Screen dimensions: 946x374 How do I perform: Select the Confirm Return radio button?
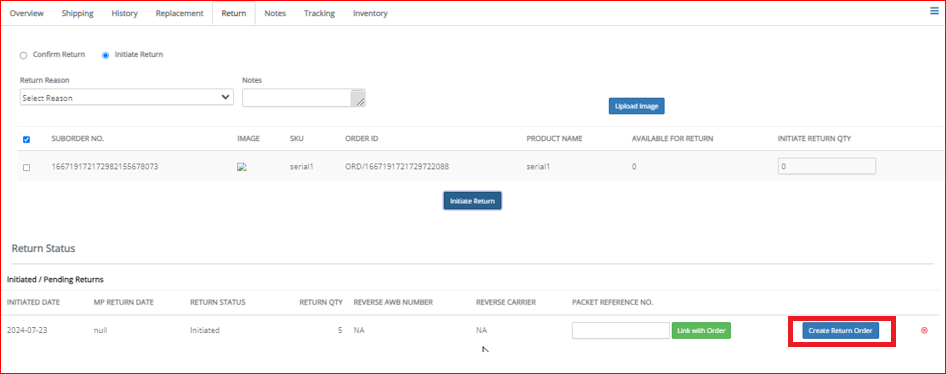pyautogui.click(x=24, y=55)
